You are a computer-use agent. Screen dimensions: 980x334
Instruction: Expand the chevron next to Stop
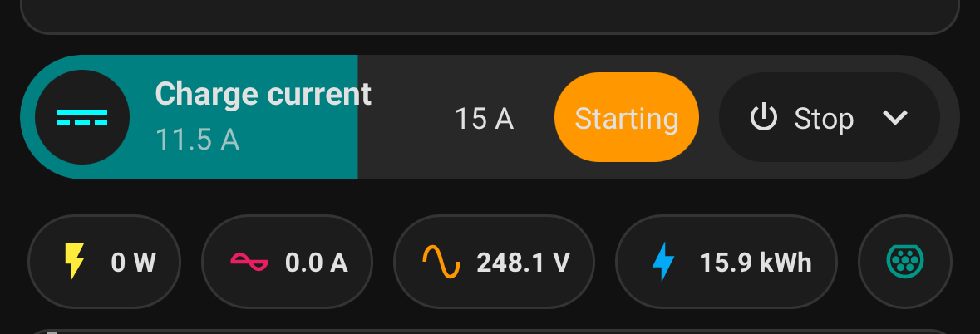point(895,117)
